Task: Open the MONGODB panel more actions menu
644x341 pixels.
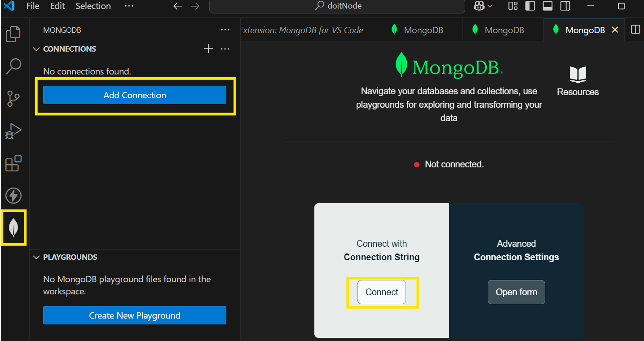Action: pos(225,30)
